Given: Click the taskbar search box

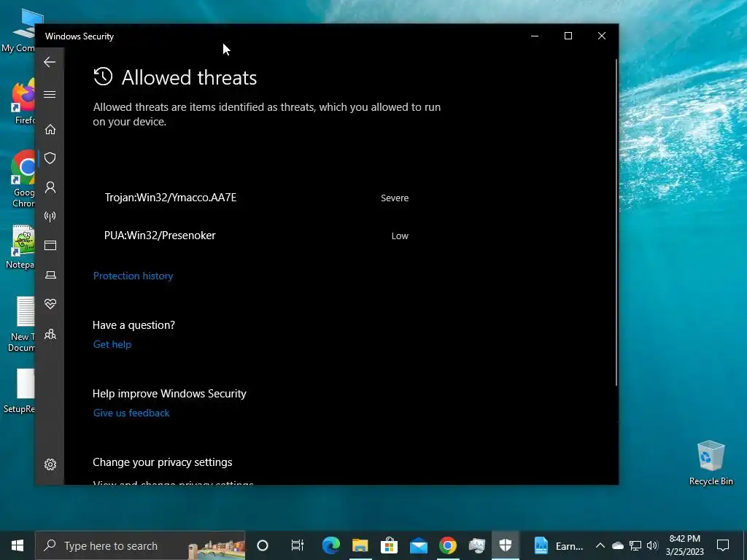Looking at the screenshot, I should click(140, 545).
